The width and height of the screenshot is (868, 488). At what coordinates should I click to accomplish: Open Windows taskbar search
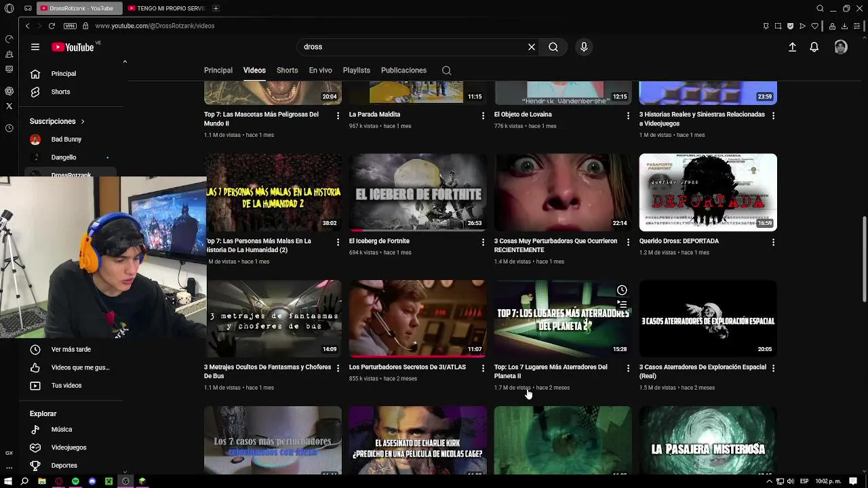24,481
